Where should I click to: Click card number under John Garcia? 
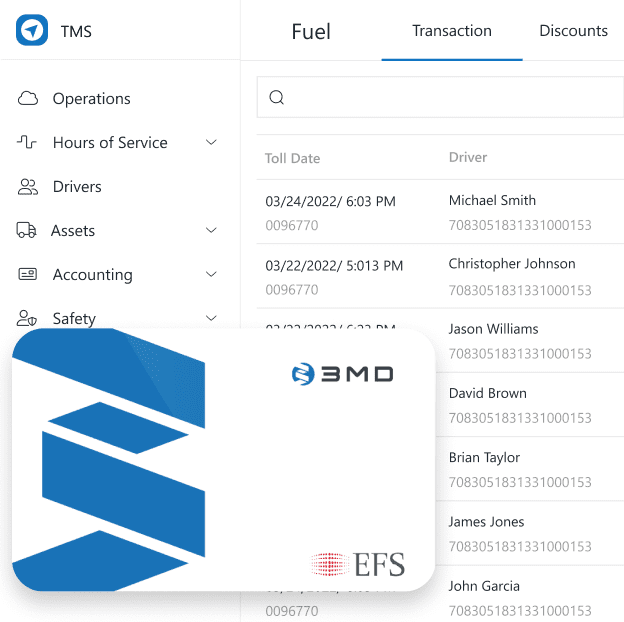click(520, 611)
